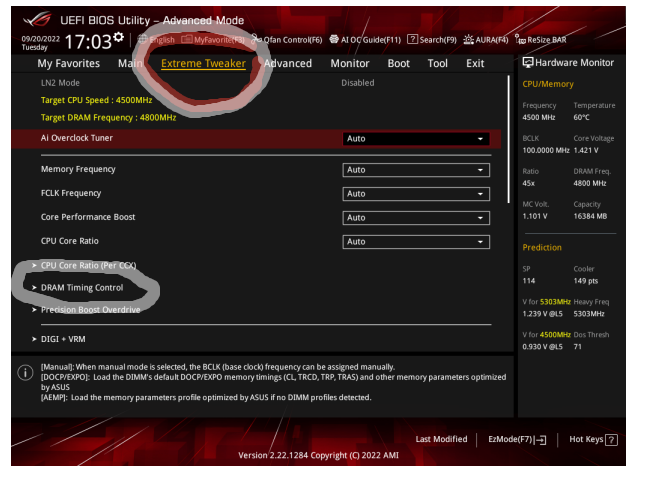The image size is (656, 480).
Task: Go to the Monitor tab
Action: (x=350, y=63)
